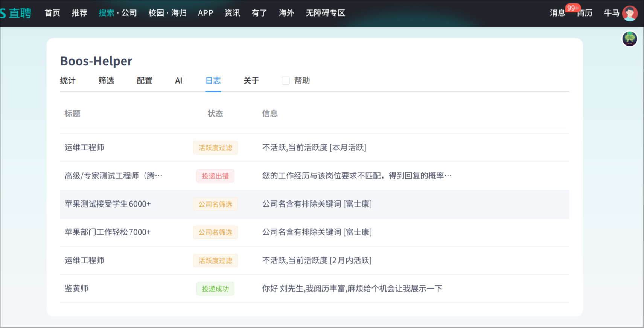Click the 无障碍专区 nav link

click(325, 13)
